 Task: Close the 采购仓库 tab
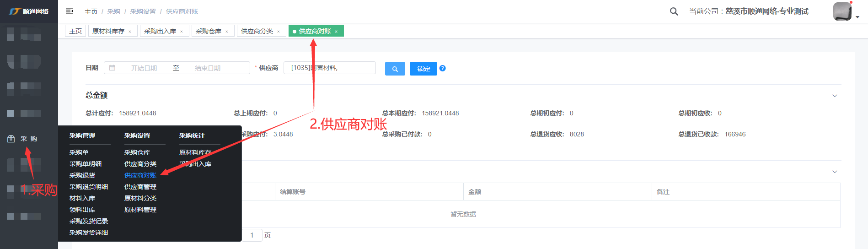[x=227, y=32]
